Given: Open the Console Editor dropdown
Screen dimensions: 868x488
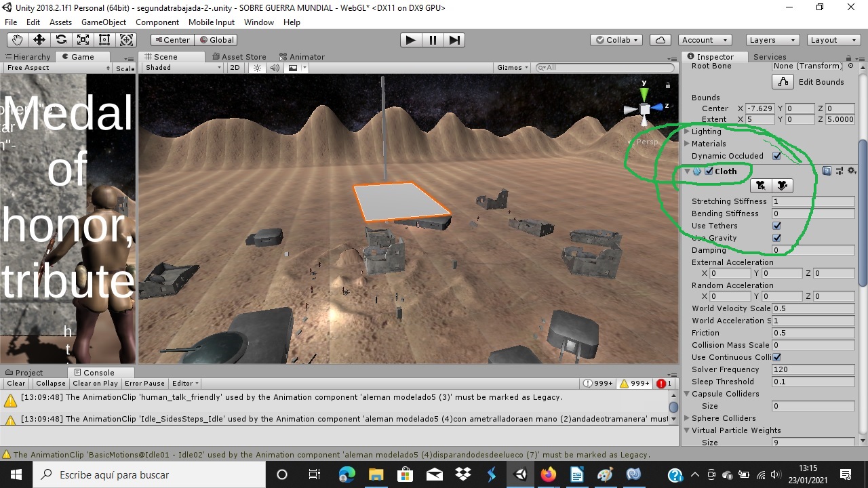Looking at the screenshot, I should (185, 384).
